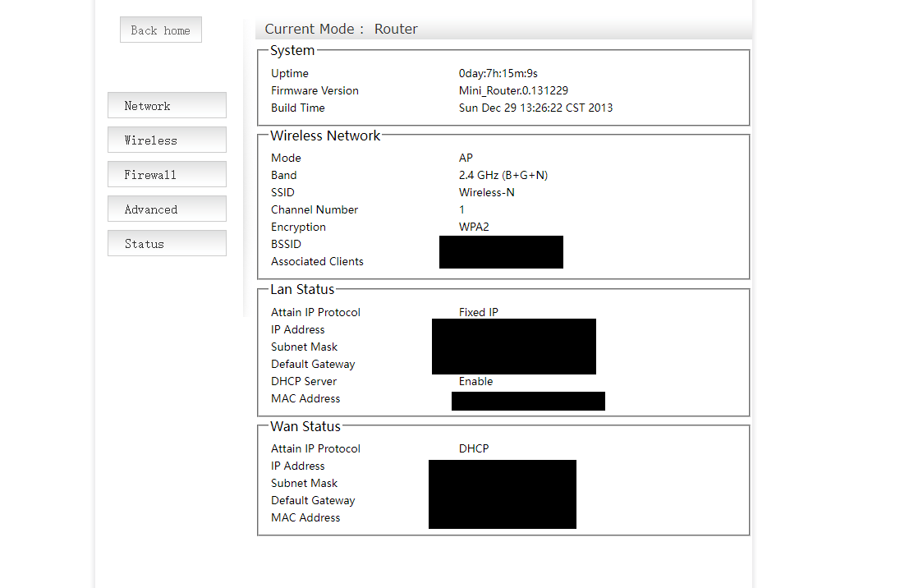Click the Channel Number label
This screenshot has height=588, width=923.
[x=315, y=209]
